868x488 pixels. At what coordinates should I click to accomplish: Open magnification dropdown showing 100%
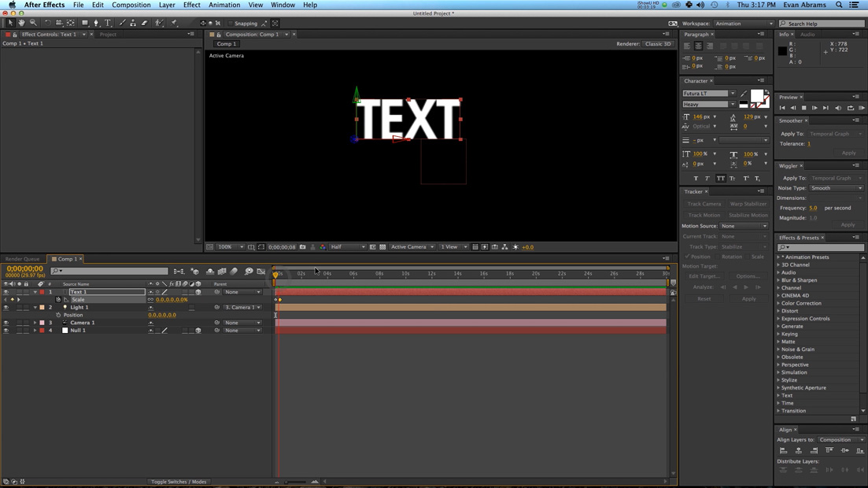231,247
